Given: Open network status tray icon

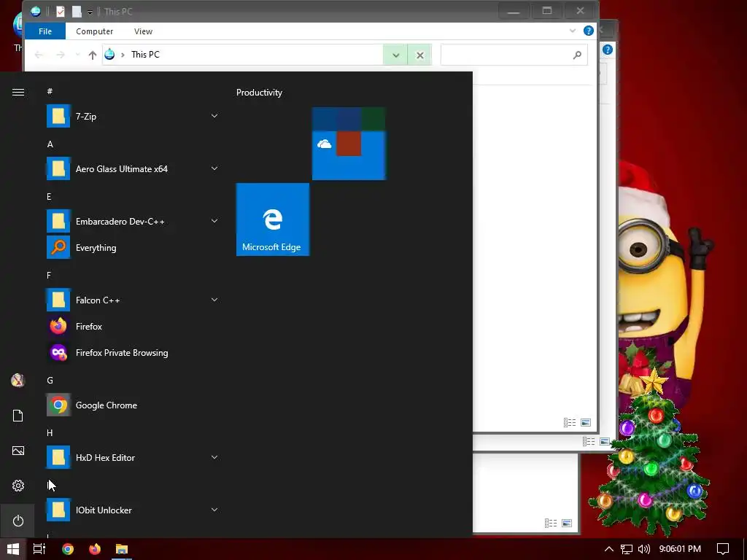Looking at the screenshot, I should (627, 549).
